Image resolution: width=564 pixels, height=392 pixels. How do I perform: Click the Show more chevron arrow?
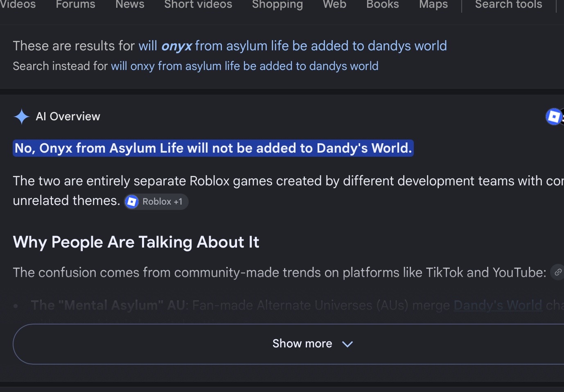[347, 344]
